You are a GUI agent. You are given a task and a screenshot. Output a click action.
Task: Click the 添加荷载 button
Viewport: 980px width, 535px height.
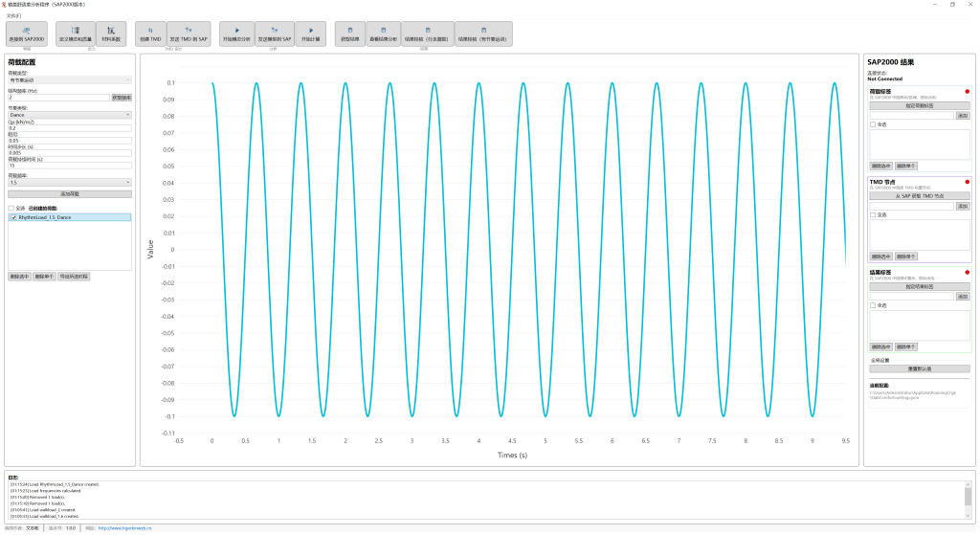(69, 193)
